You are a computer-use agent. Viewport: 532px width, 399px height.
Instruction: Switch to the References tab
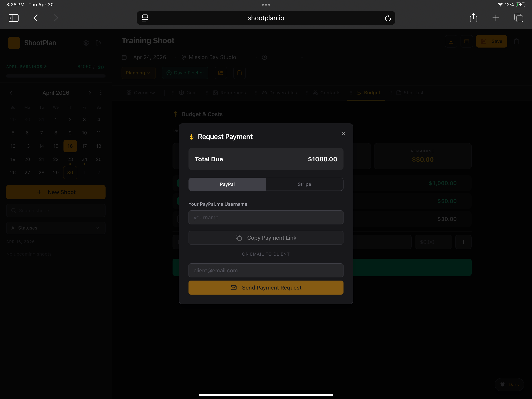229,93
